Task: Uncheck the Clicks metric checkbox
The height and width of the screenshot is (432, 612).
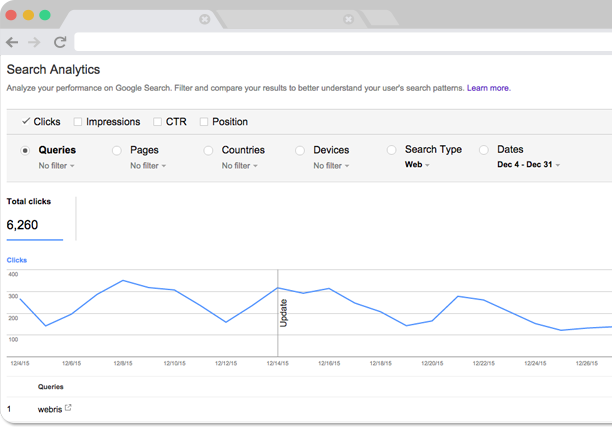Action: (26, 122)
